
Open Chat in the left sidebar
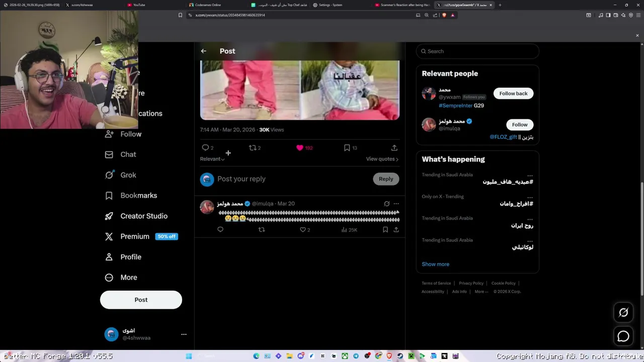pyautogui.click(x=121, y=154)
